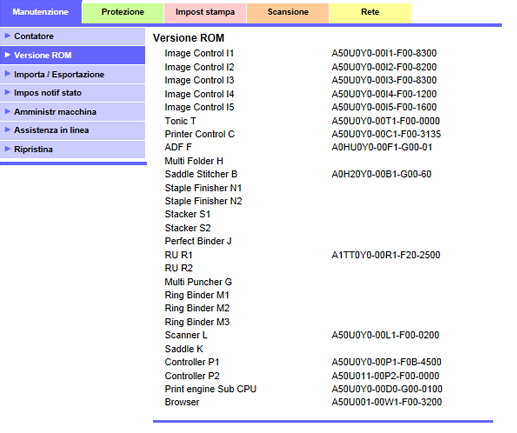This screenshot has height=433, width=517.
Task: Click the Staple Finisher N2 label
Action: point(203,201)
